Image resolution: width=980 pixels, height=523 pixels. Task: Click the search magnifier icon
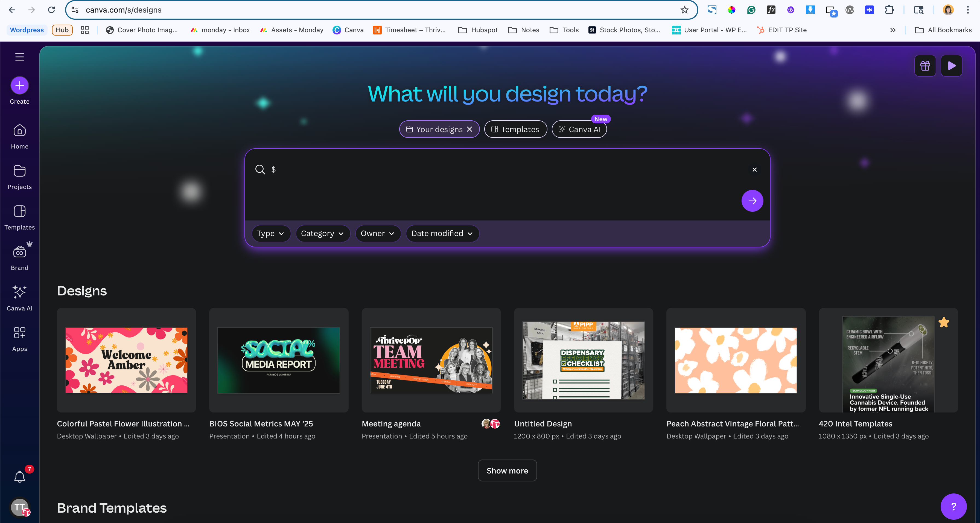(260, 170)
